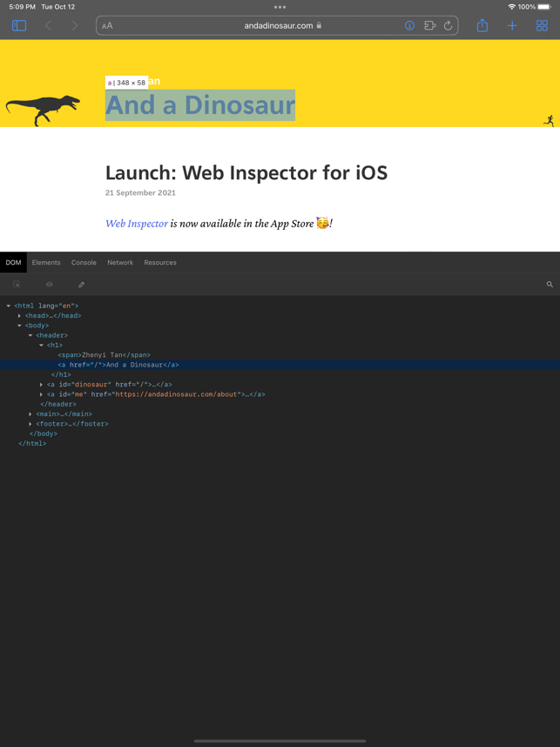Switch to the DOM tab

pos(13,263)
